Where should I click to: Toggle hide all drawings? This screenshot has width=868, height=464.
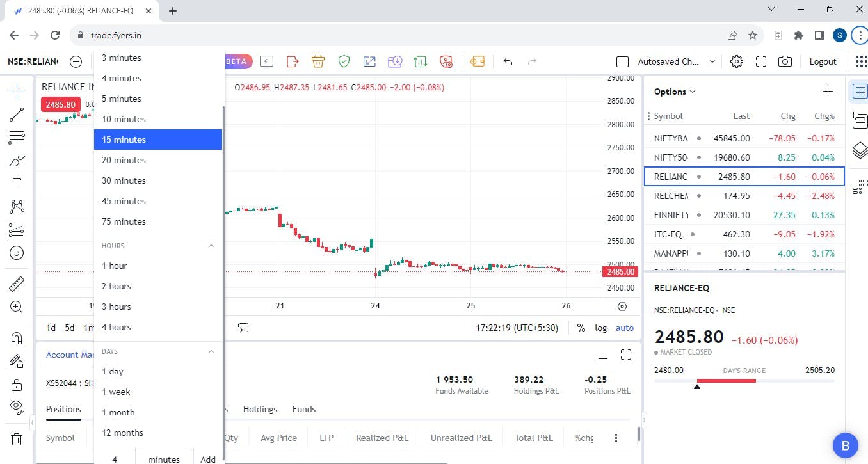17,407
